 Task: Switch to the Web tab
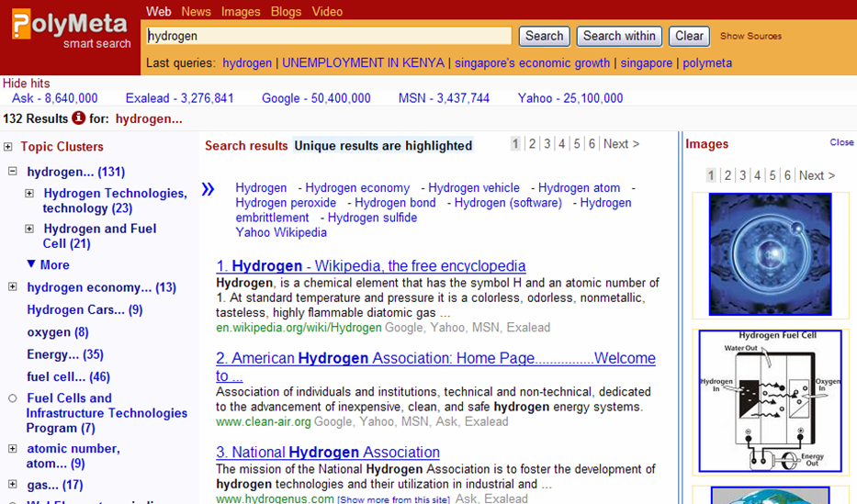click(x=159, y=11)
